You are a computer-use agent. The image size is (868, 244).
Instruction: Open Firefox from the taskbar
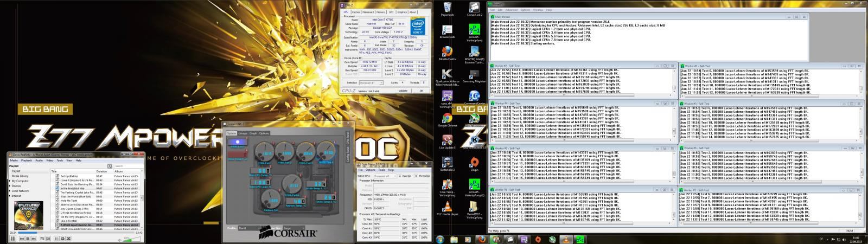point(481,239)
